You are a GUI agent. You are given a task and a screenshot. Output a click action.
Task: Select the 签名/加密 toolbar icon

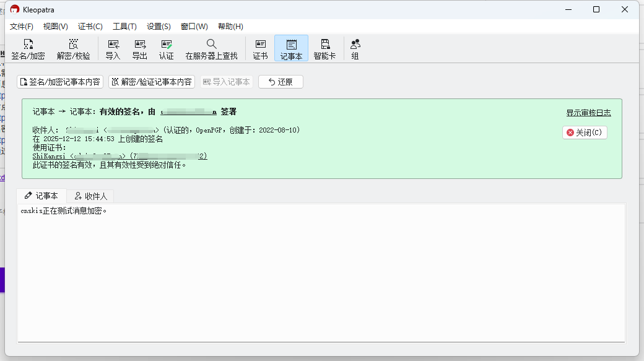point(27,48)
